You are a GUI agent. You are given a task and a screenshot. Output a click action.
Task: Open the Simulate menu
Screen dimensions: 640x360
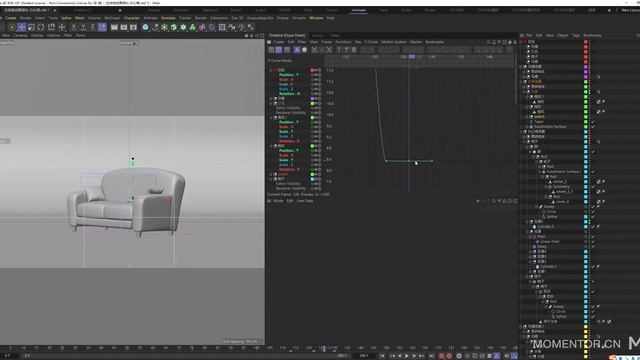point(168,18)
